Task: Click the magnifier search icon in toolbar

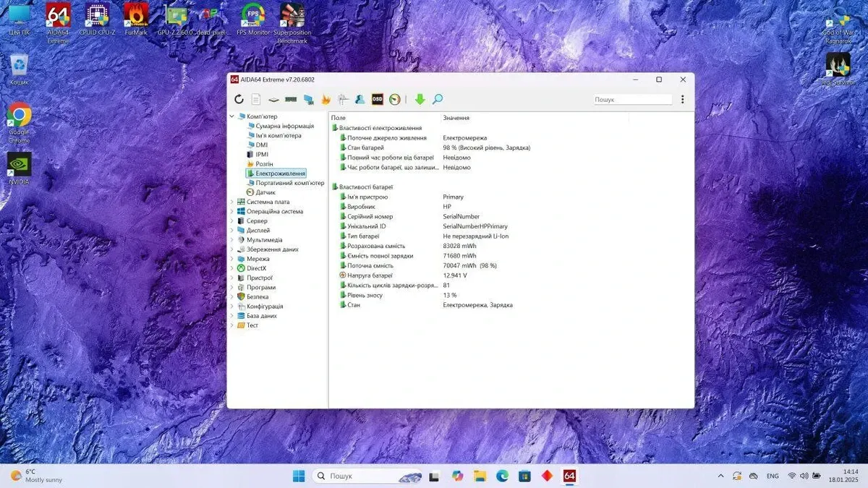Action: coord(438,100)
